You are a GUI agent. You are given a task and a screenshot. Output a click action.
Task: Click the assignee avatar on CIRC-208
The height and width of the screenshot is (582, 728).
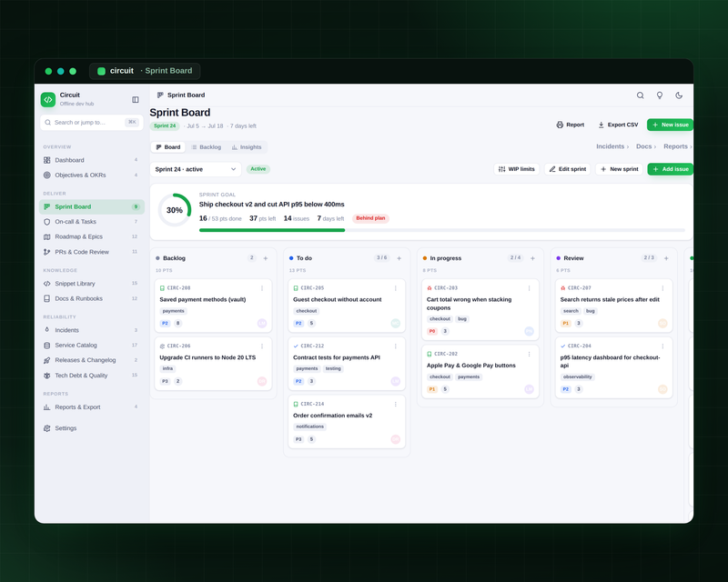[262, 324]
